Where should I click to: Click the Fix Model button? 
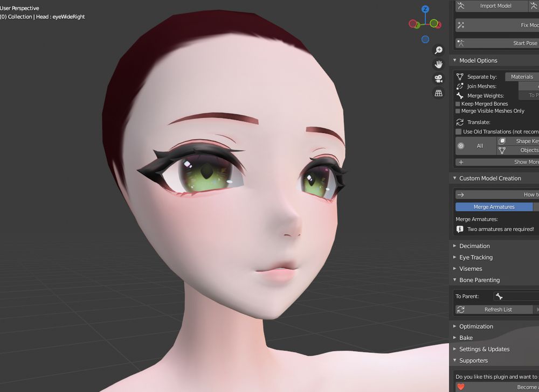click(x=497, y=25)
